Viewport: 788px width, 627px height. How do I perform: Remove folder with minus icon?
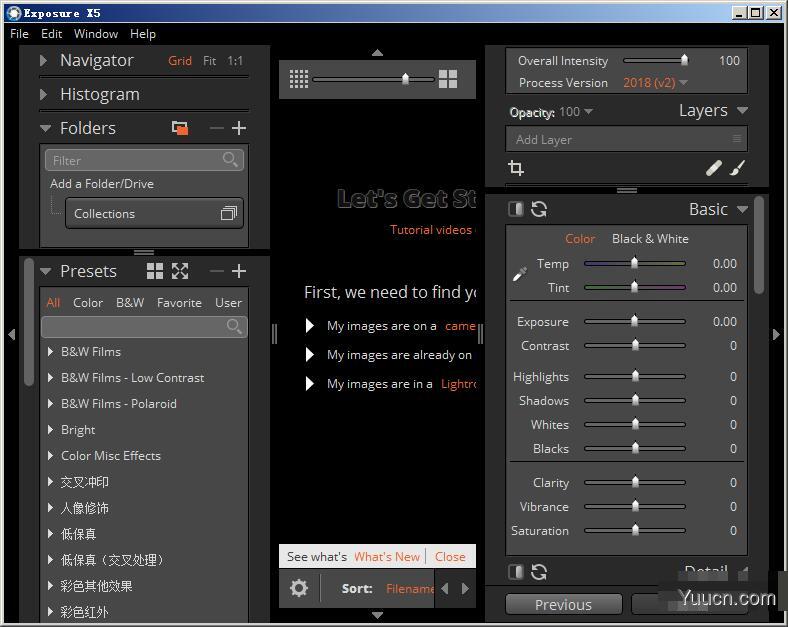click(217, 128)
